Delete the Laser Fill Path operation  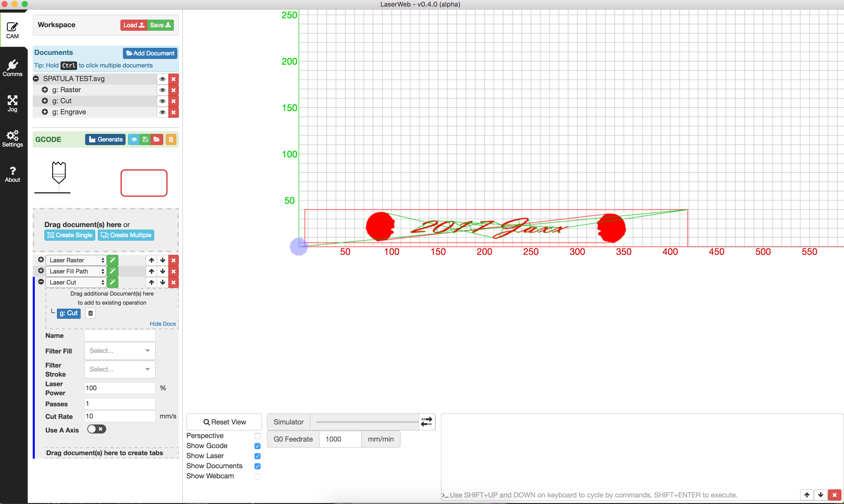[x=174, y=272]
